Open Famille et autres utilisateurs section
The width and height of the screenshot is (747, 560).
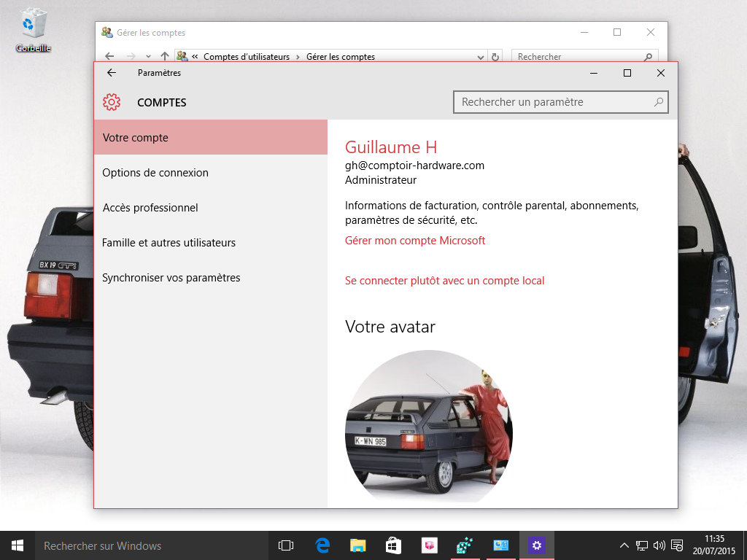169,243
